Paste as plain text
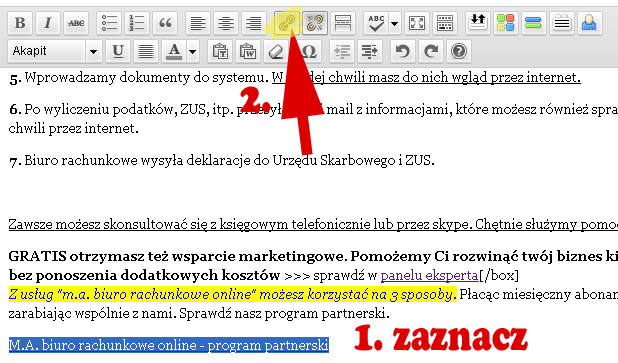 point(220,51)
